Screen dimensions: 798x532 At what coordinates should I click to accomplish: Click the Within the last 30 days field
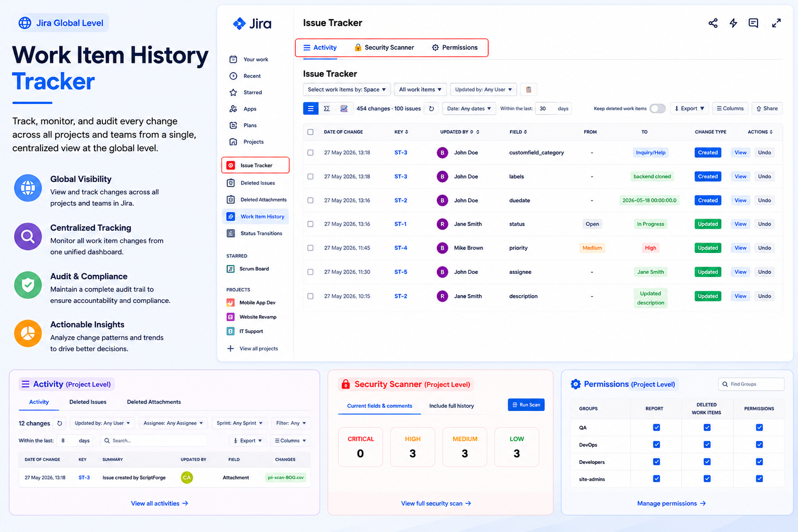tap(545, 109)
